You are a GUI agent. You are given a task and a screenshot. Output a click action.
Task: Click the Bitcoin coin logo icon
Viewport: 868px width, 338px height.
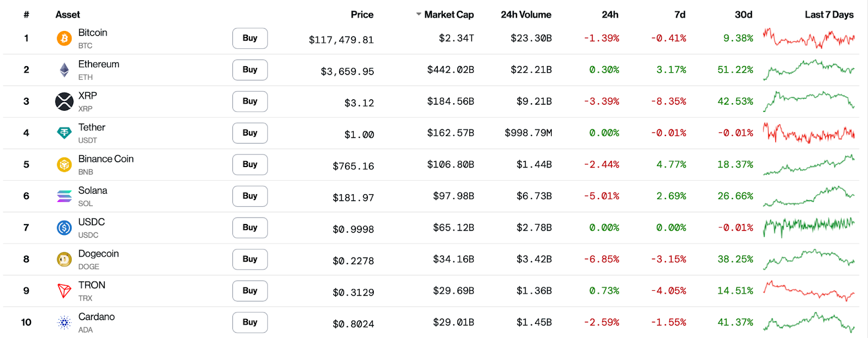[64, 38]
